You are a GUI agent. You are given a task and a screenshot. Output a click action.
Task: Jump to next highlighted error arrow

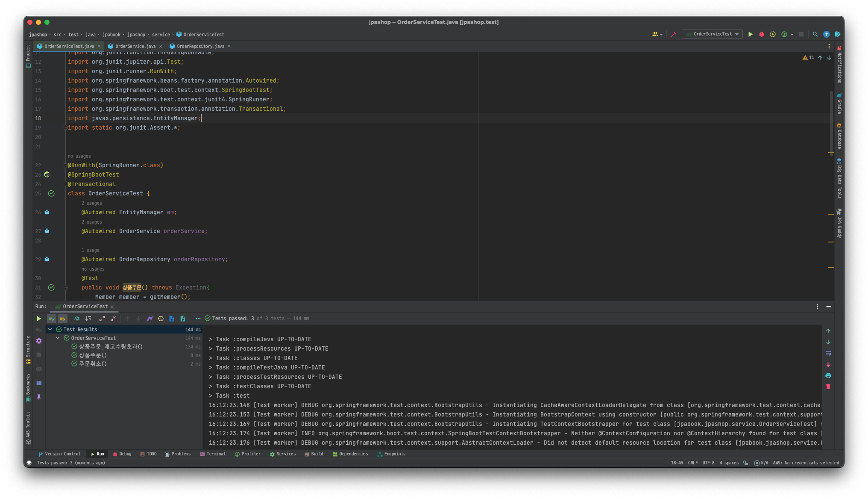tap(829, 58)
